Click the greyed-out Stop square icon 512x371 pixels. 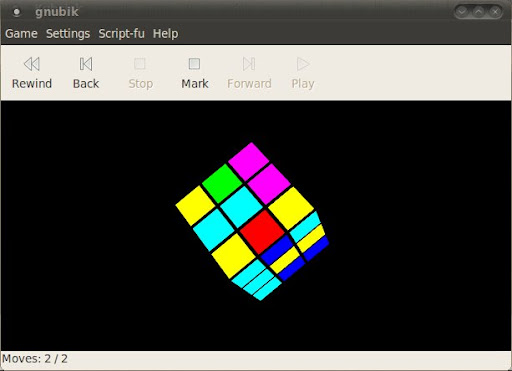(140, 64)
